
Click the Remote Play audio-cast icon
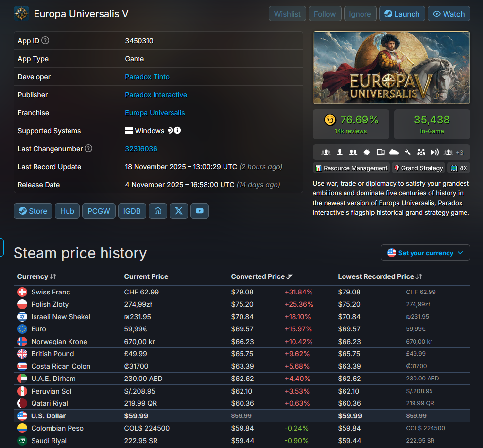tap(434, 152)
